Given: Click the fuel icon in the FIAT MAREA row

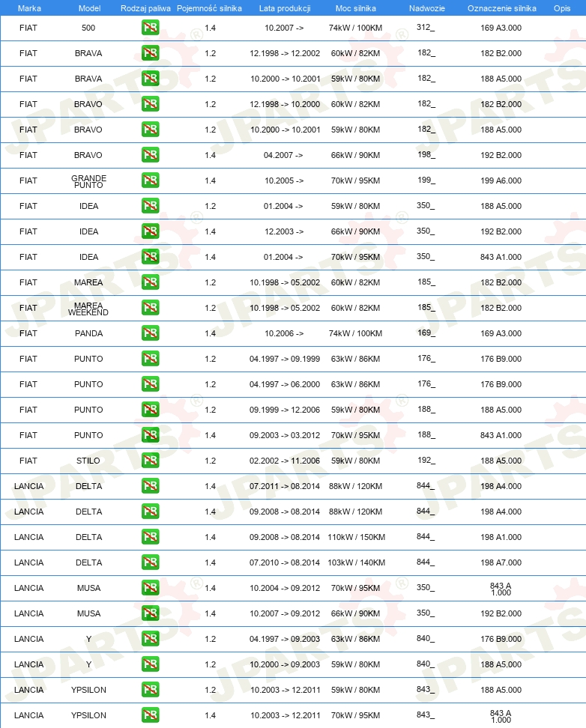Looking at the screenshot, I should click(x=150, y=282).
